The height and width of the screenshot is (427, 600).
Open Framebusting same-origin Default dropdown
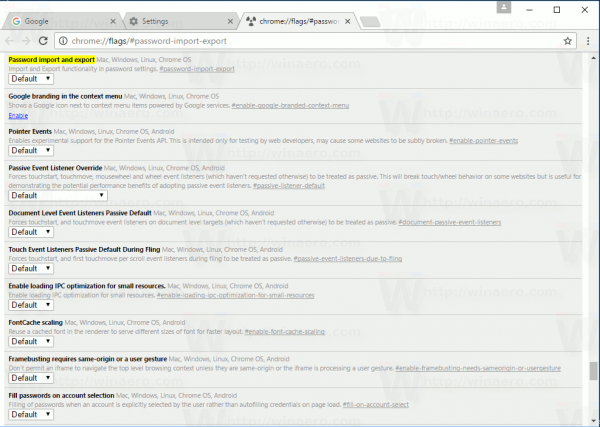tap(31, 378)
